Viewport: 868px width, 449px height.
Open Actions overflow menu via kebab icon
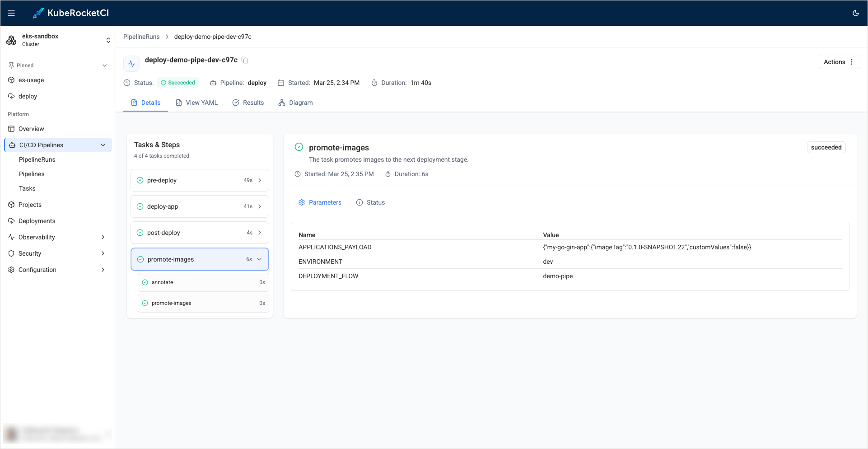(x=852, y=61)
